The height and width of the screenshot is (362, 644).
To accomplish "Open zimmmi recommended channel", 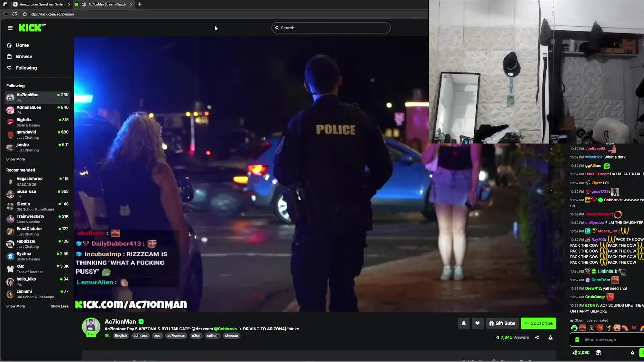I will pyautogui.click(x=37, y=294).
